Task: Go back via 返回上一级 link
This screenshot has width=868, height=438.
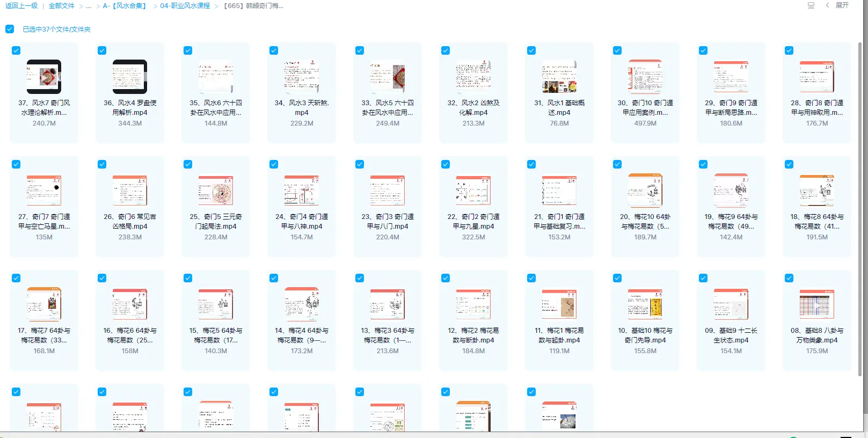Action: coord(21,6)
